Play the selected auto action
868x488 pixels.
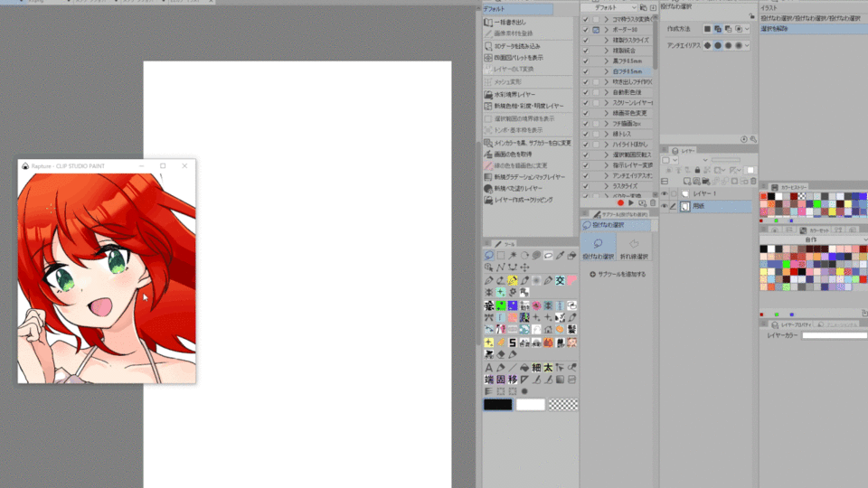pos(631,202)
